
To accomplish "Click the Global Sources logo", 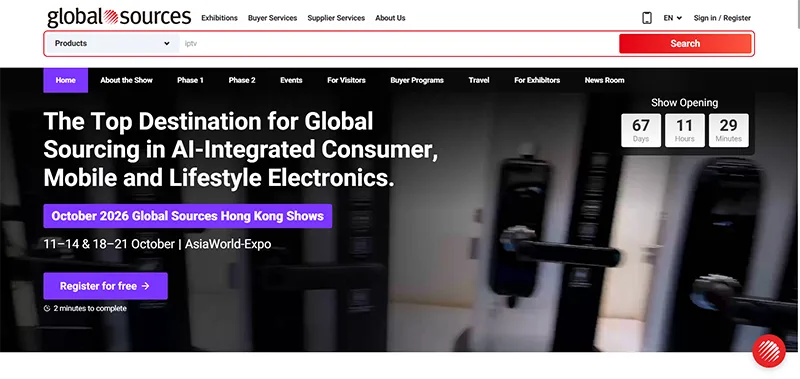I will click(119, 17).
